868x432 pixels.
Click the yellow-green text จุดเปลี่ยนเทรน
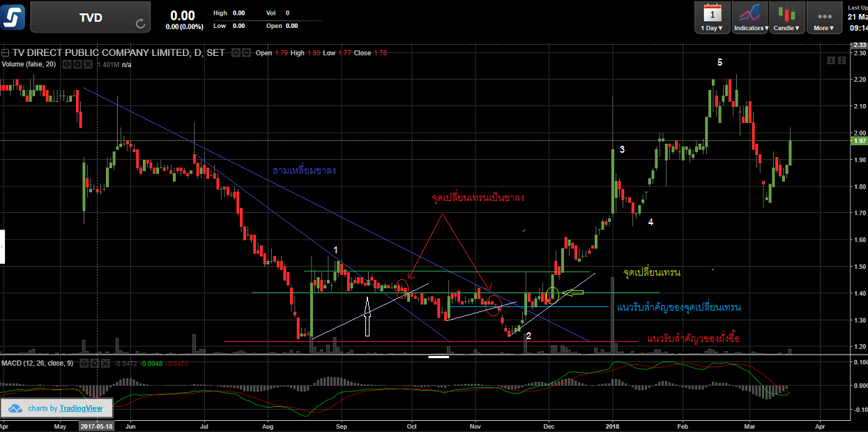[651, 272]
